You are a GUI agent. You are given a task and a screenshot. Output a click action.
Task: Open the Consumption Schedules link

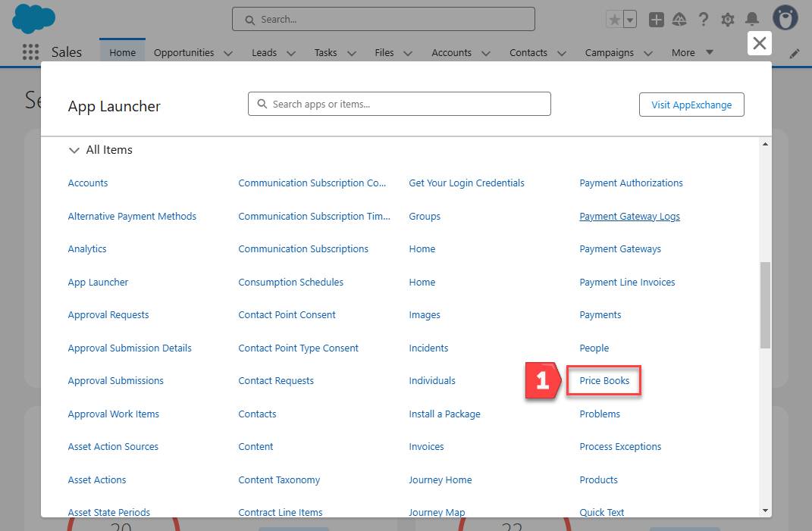[290, 282]
